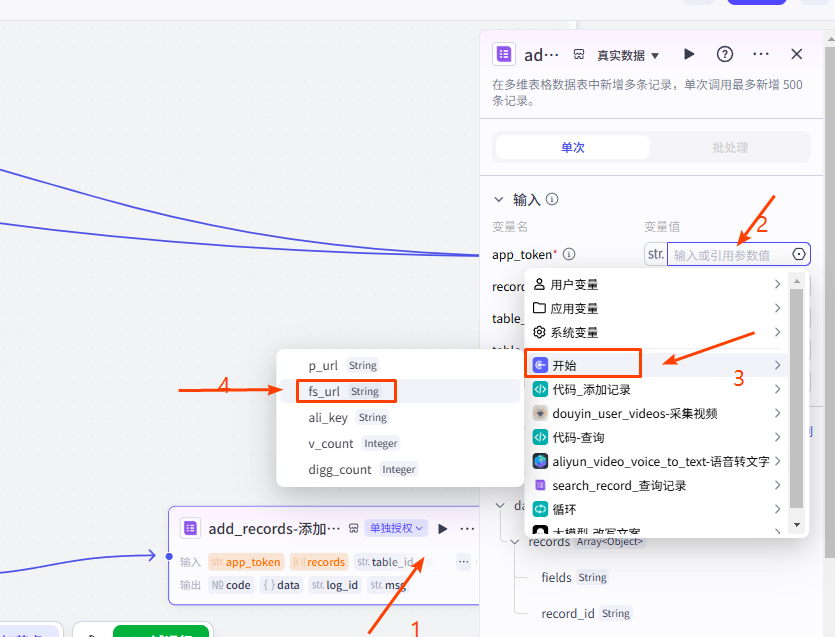Click the search_record plugin icon

(540, 485)
